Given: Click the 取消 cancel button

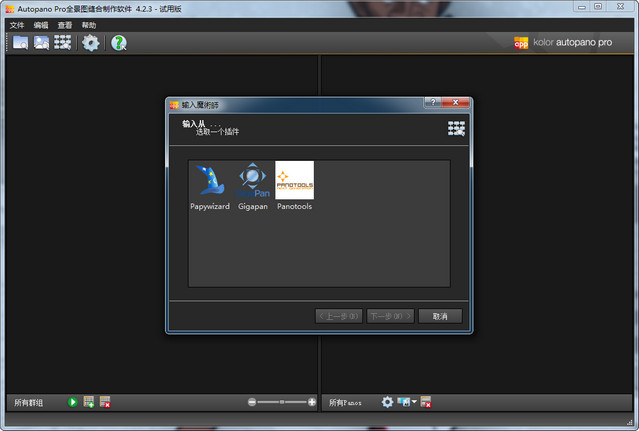Looking at the screenshot, I should coord(440,316).
